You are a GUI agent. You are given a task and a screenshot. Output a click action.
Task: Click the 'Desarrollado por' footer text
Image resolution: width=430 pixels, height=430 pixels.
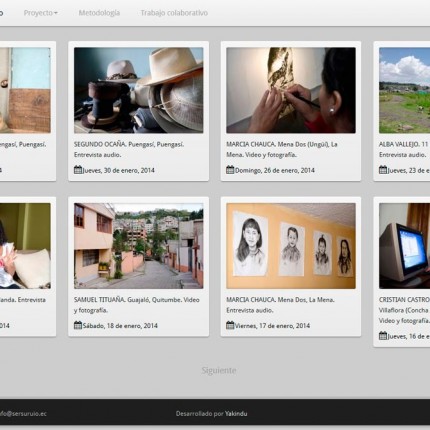click(199, 414)
